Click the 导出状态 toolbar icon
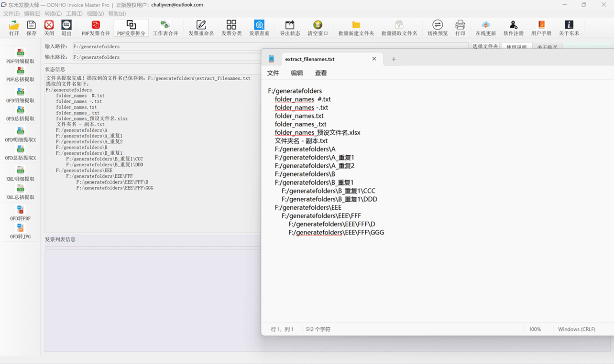 290,28
